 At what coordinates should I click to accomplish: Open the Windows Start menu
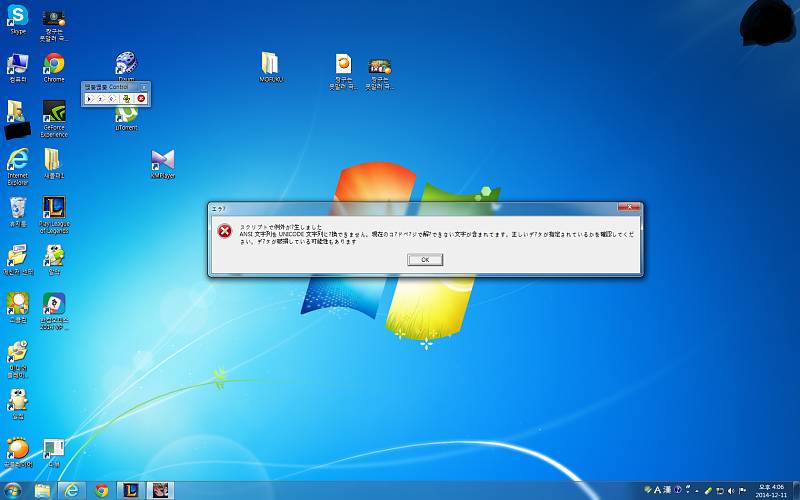click(14, 490)
